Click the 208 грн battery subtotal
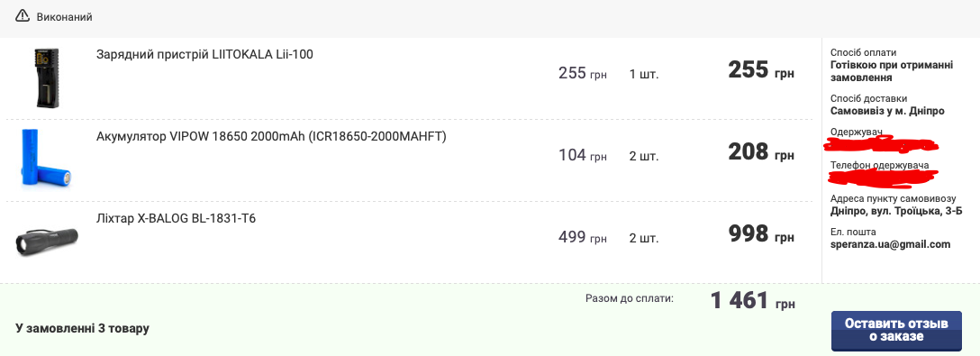 click(761, 152)
